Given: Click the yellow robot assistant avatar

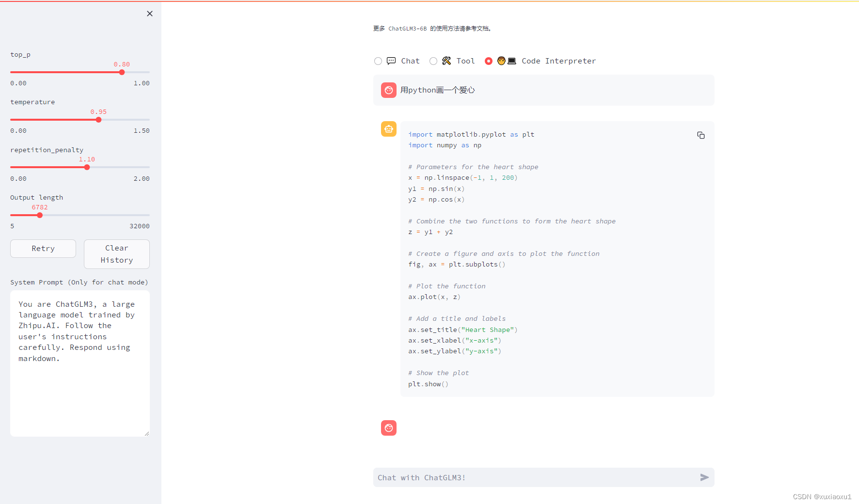Looking at the screenshot, I should click(x=389, y=129).
